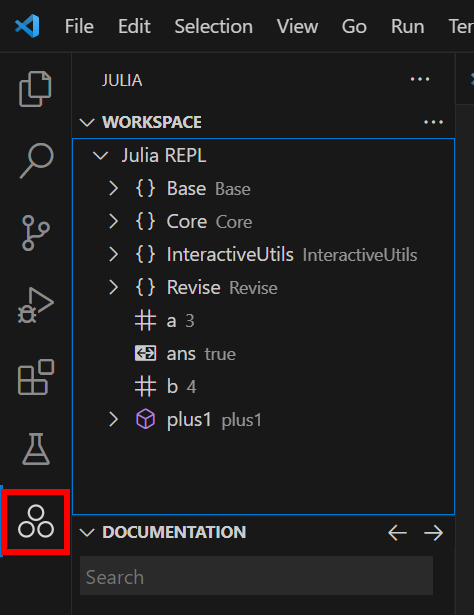Open the Run and Debug view icon
Image resolution: width=474 pixels, height=615 pixels.
[36, 306]
